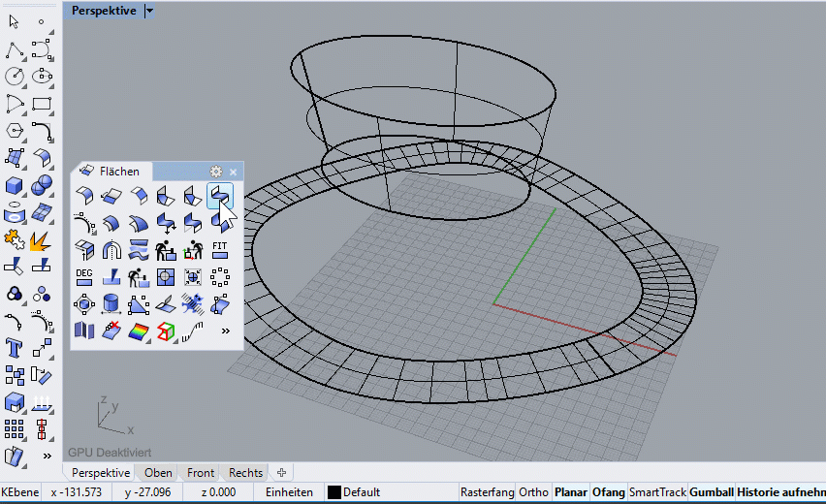Viewport: 826px width, 504px height.
Task: Click the z 0.000 coordinate readout
Action: click(218, 492)
